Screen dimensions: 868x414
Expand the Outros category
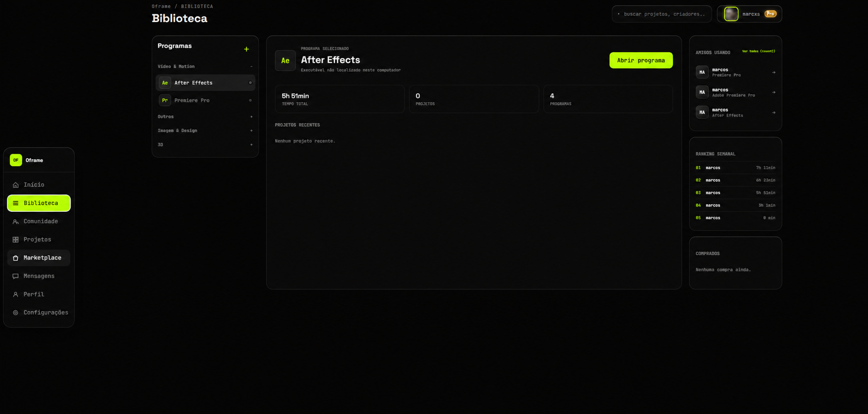(251, 117)
